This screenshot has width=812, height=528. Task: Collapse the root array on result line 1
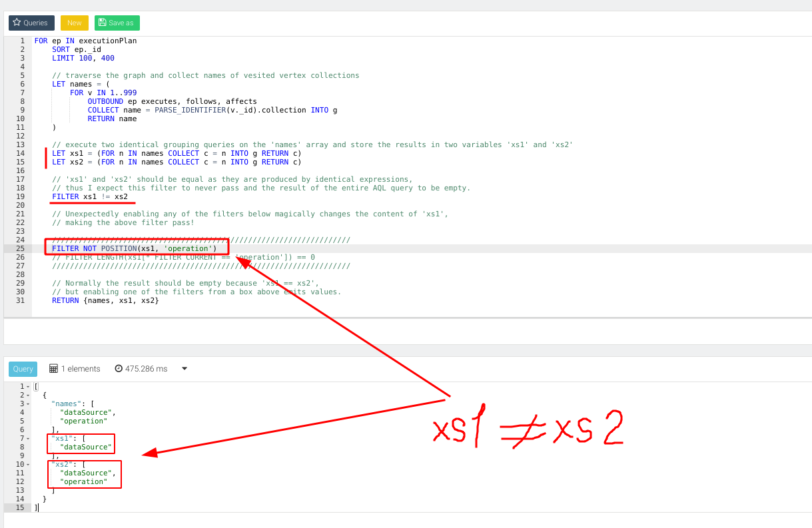point(27,386)
